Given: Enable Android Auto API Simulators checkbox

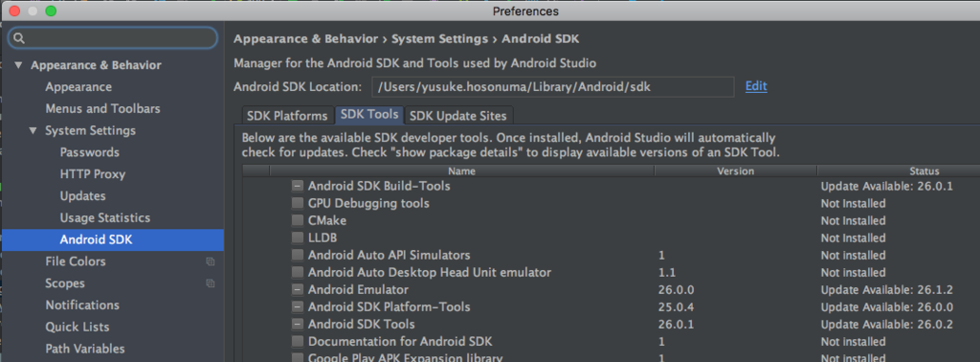Looking at the screenshot, I should click(298, 255).
